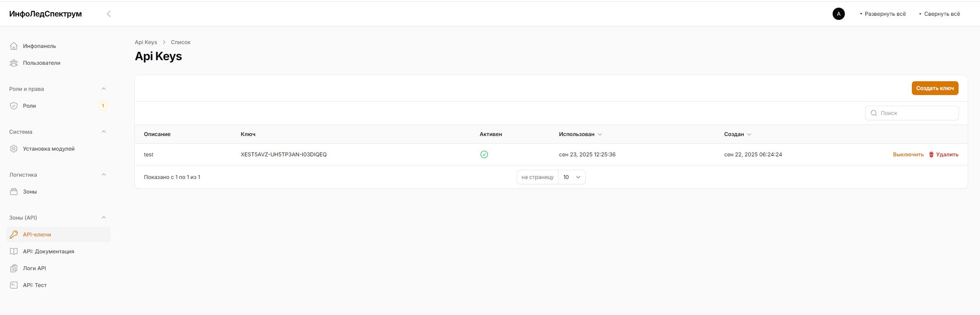The image size is (980, 315).
Task: Click the key icon for API-ключи
Action: 14,235
